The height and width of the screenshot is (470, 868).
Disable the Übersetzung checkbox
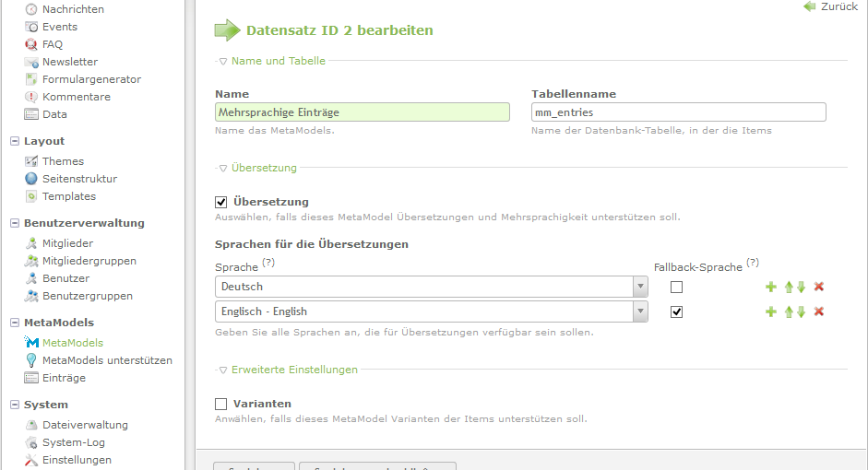220,202
